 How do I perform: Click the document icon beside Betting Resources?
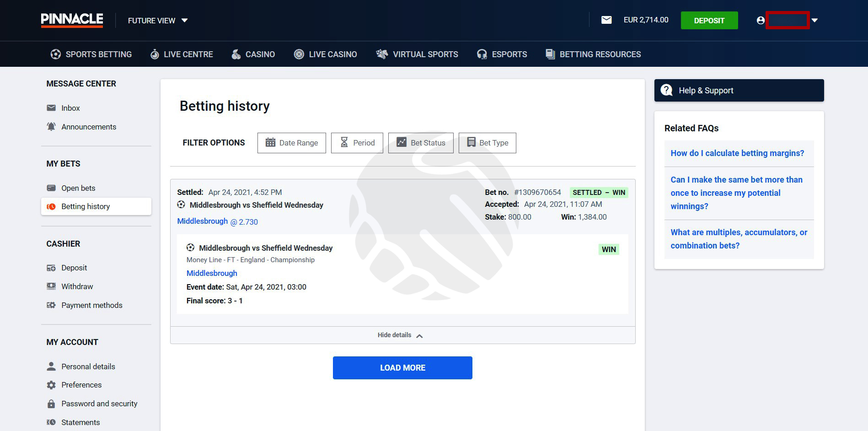coord(550,54)
